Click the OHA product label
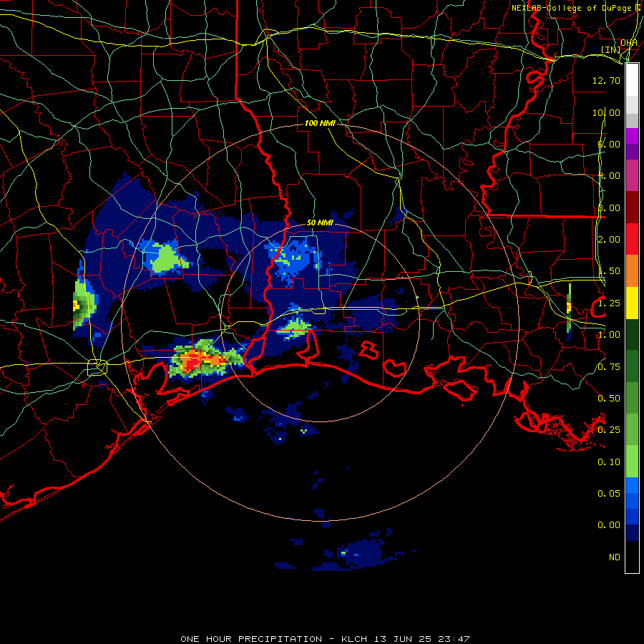Image resolution: width=644 pixels, height=644 pixels. point(628,43)
